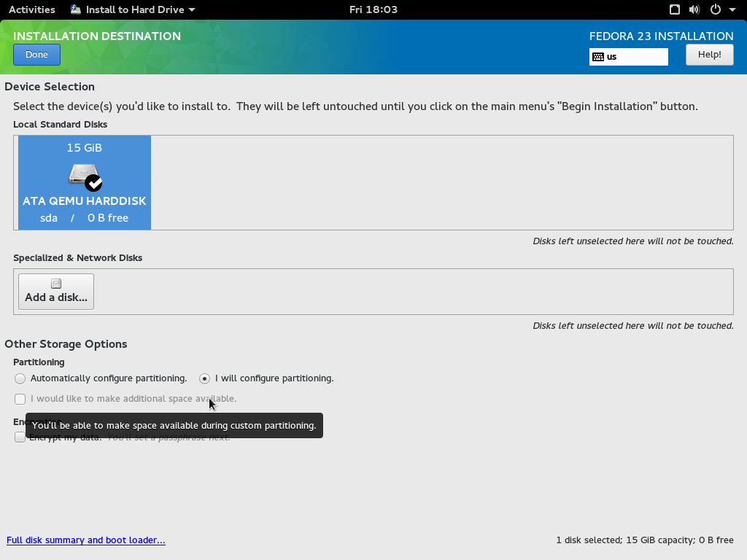
Task: Select the ATA QEMU HARDDISK sda disk
Action: coord(85,182)
